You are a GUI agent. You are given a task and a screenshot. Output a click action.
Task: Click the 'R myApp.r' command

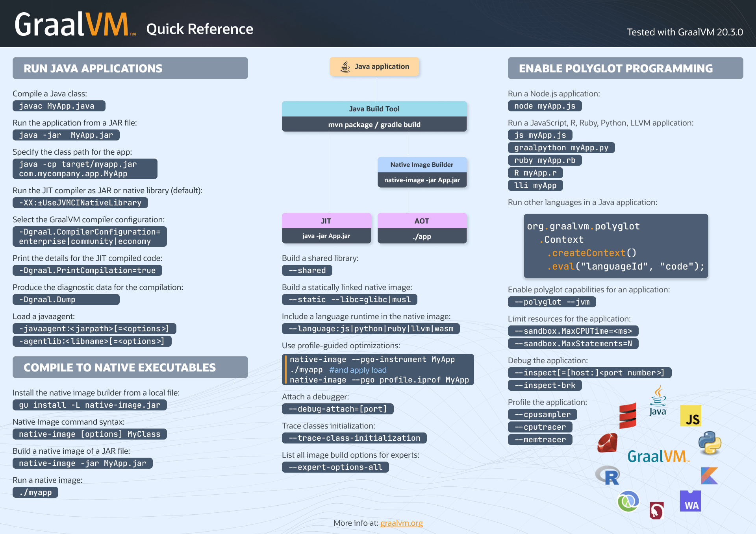pos(535,173)
